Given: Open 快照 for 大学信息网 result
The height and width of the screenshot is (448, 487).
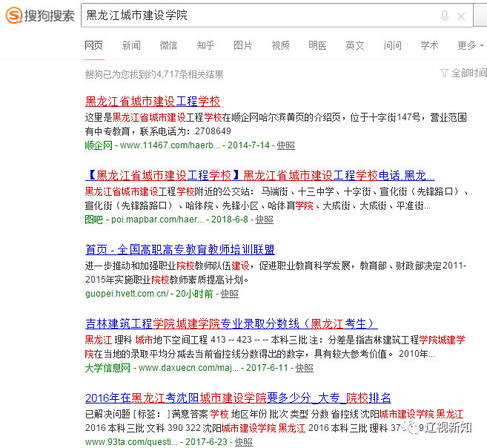Looking at the screenshot, I should pyautogui.click(x=305, y=368).
